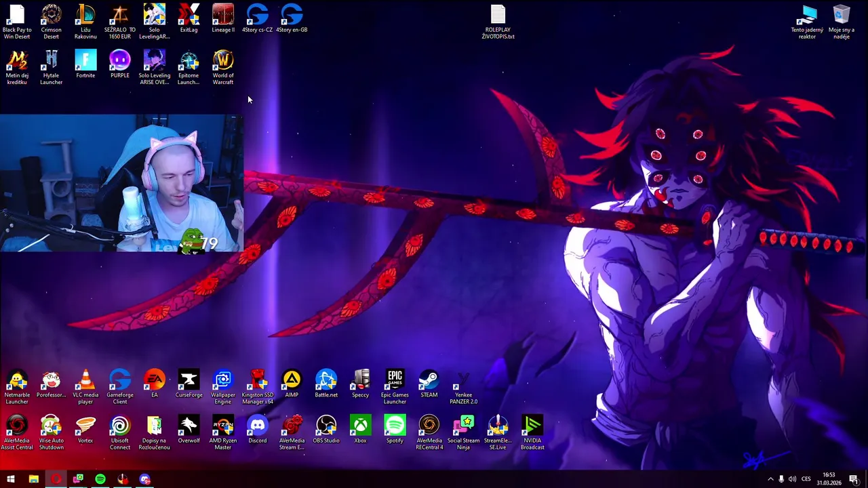Screen dimensions: 868x488
Task: Select the Overwolf desktop icon
Action: tap(189, 430)
